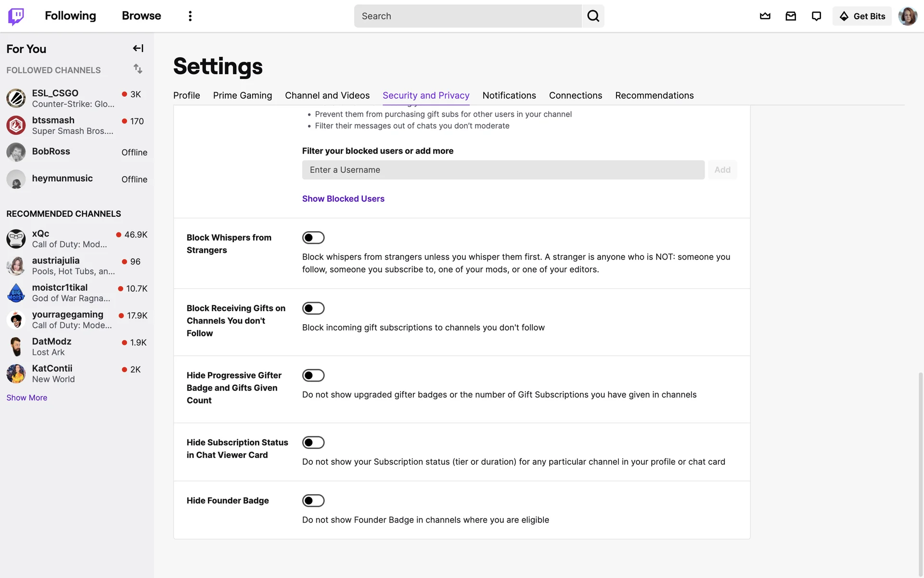Collapse the For You sidebar
The height and width of the screenshot is (578, 924).
138,48
